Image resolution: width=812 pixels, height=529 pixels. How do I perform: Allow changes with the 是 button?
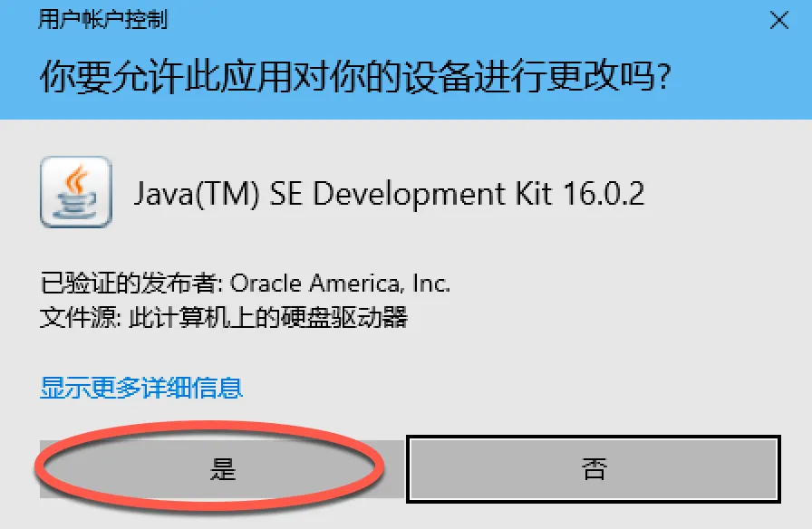point(222,469)
